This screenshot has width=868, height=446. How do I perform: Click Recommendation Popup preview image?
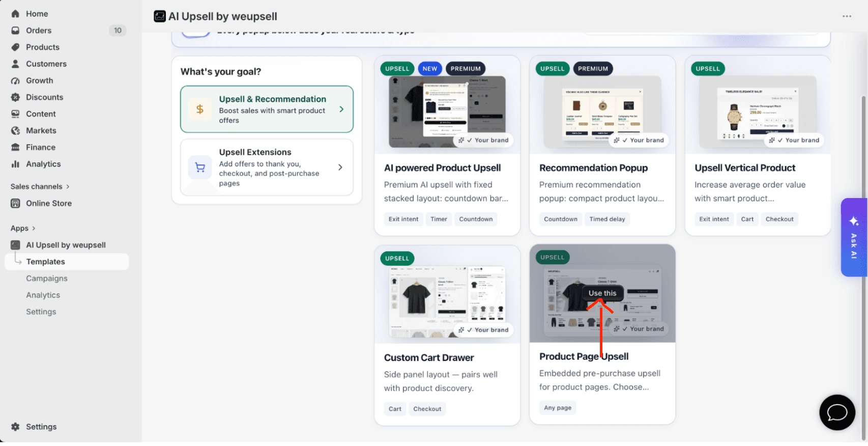(602, 112)
